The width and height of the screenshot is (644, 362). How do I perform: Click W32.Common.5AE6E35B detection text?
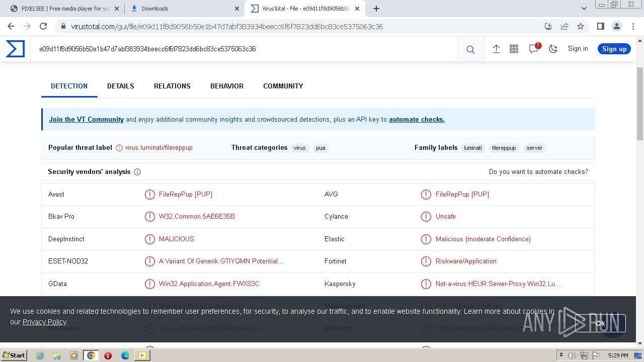click(197, 216)
